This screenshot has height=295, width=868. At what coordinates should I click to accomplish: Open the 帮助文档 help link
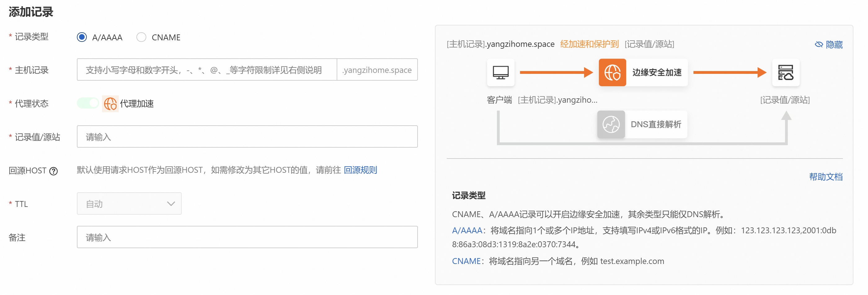825,177
